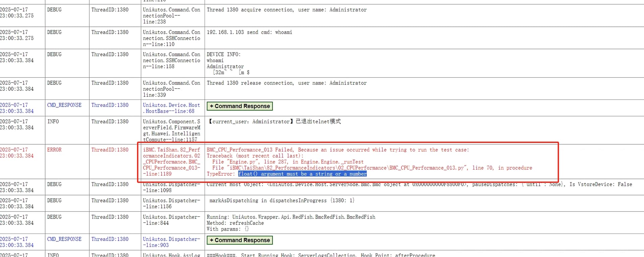The image size is (644, 257).
Task: Click the highlighted float() argument error text
Action: coord(302,174)
